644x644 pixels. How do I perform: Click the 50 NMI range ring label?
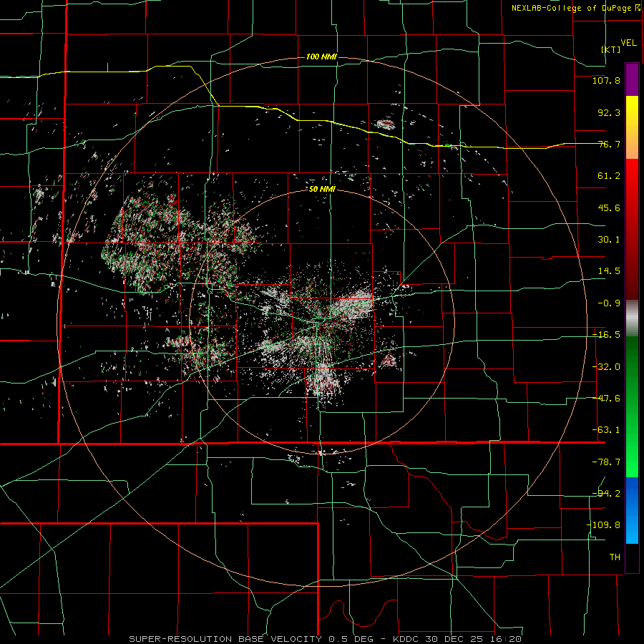tap(322, 189)
